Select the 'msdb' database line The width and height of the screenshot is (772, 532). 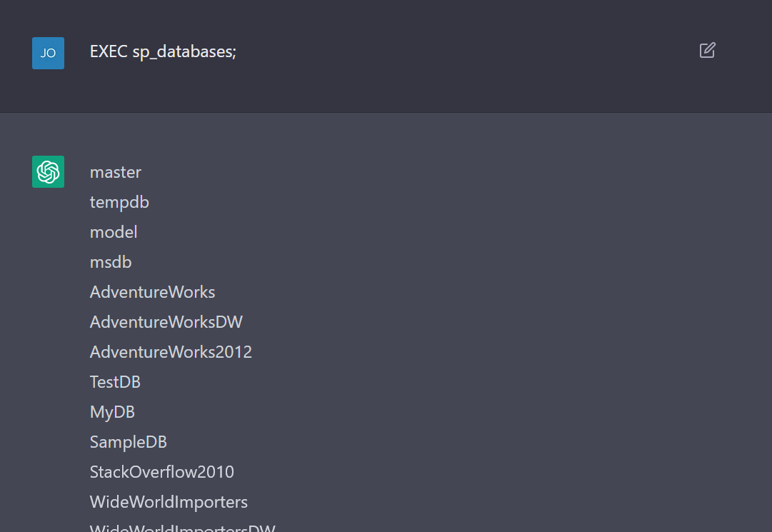(111, 262)
